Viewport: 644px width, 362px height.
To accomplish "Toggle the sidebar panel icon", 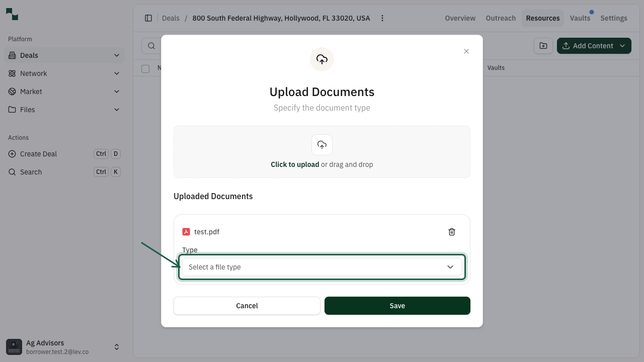I will tap(148, 18).
